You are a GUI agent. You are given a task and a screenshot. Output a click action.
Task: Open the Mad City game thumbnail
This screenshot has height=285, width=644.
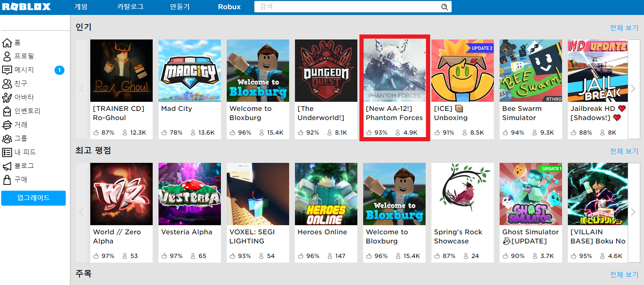tap(190, 71)
